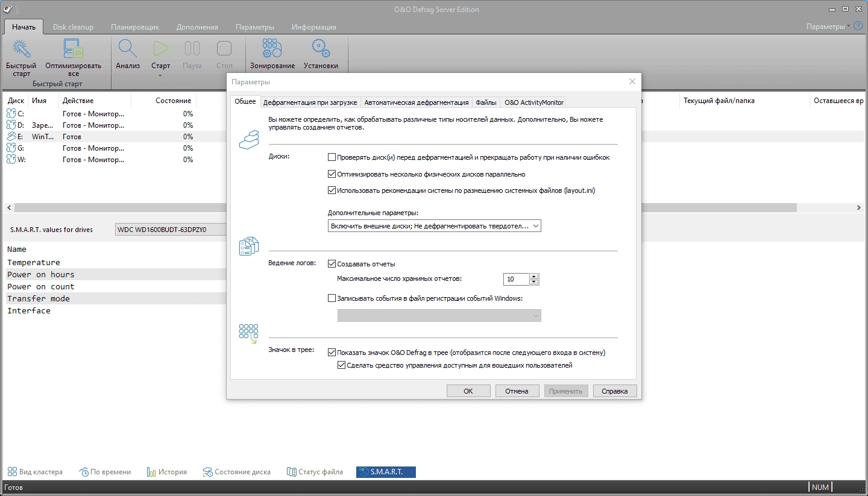Open the Дополнительные параметры dropdown

click(x=435, y=226)
